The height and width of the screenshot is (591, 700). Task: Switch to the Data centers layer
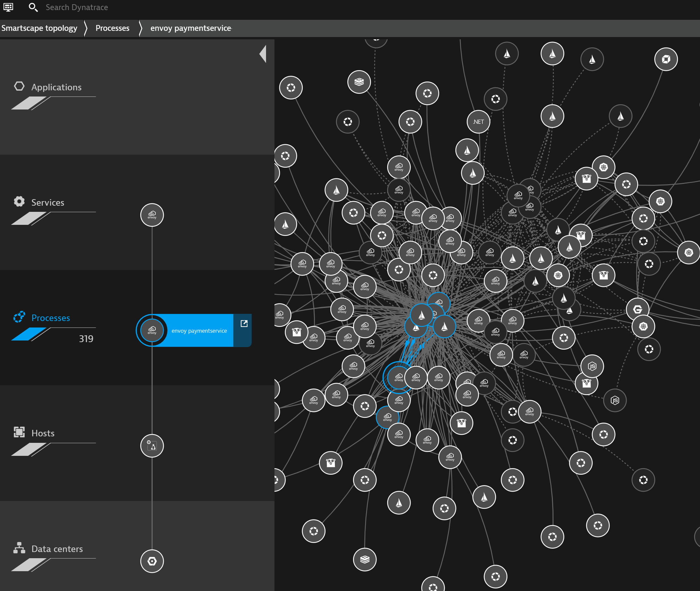[57, 549]
